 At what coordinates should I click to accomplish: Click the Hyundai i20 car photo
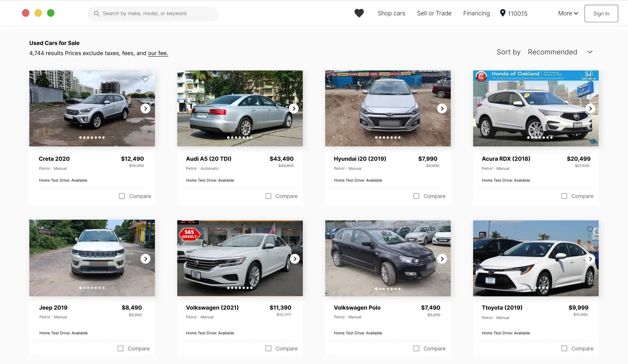[x=388, y=108]
